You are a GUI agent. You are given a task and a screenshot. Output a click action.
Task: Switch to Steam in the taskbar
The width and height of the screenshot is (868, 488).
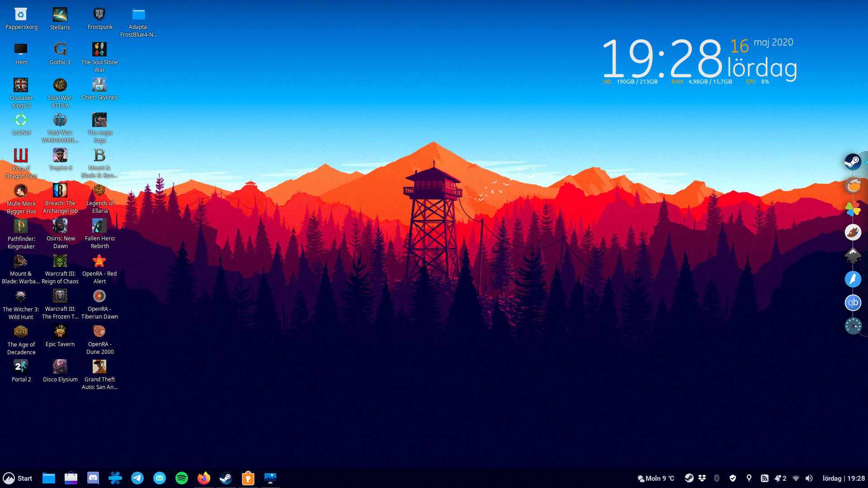coord(226,478)
